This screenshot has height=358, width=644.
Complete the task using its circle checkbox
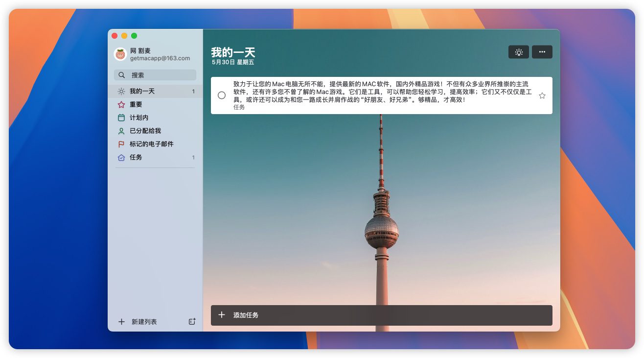(222, 95)
